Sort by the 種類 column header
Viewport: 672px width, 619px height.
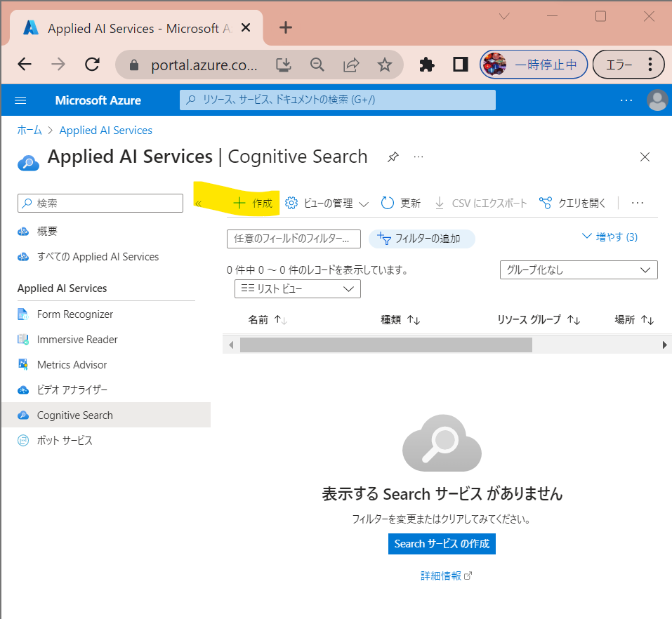[400, 319]
